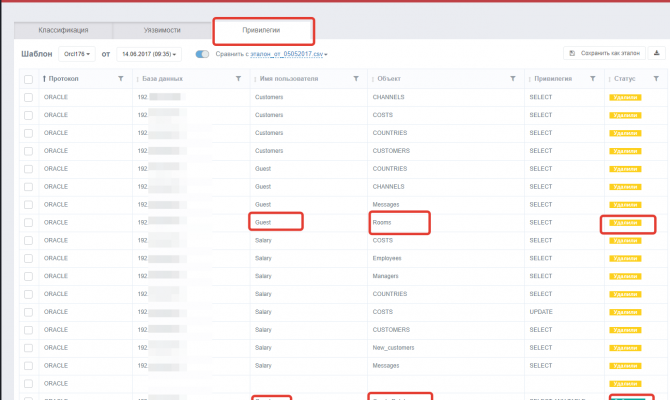Check the Guest Rooms row checkbox
Viewport: 670px width, 400px height.
(x=29, y=223)
